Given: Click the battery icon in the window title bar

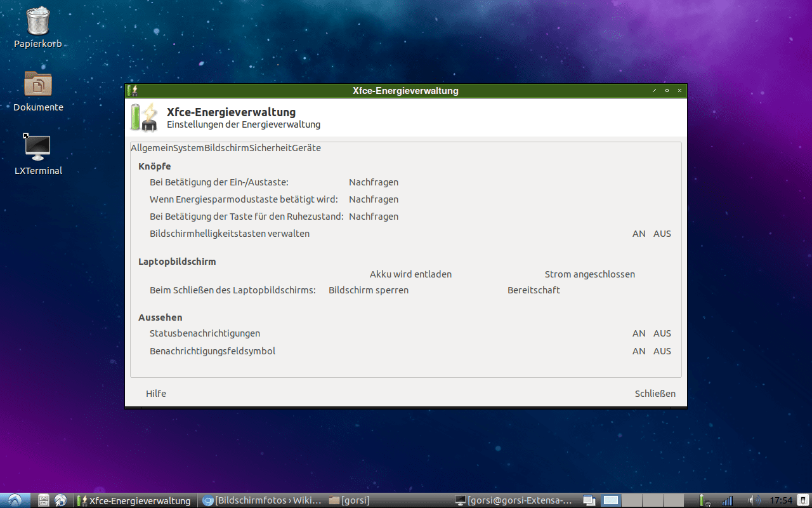Looking at the screenshot, I should (133, 91).
